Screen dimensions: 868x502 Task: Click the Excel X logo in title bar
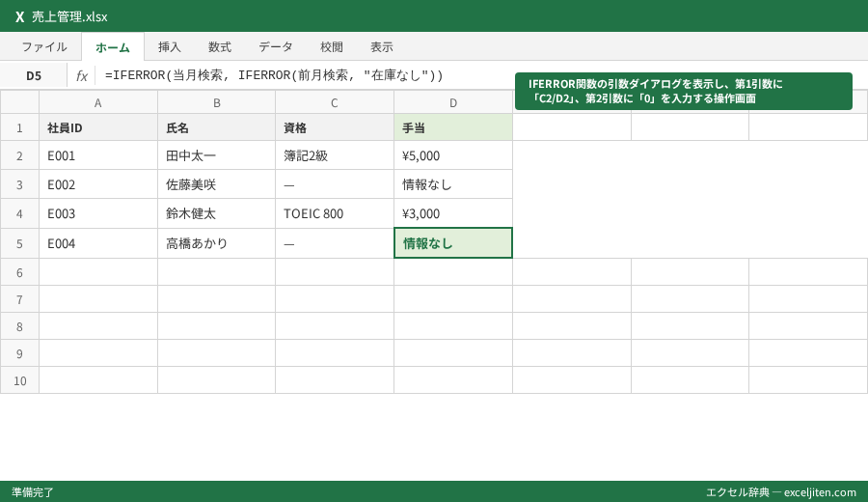click(x=20, y=16)
